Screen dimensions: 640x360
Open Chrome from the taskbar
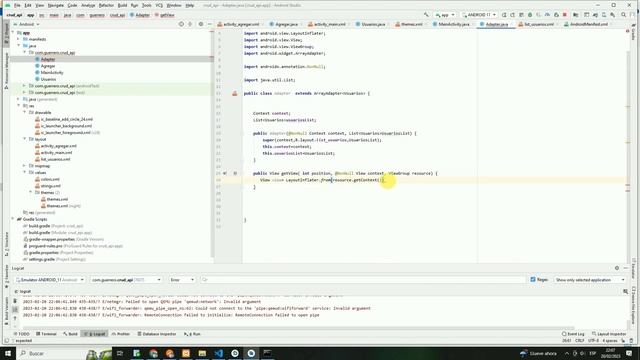pos(153,353)
